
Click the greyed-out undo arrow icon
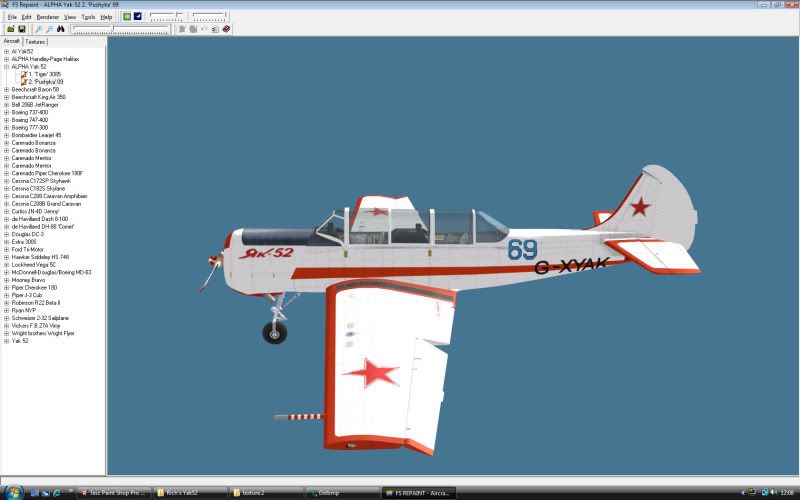(x=204, y=29)
